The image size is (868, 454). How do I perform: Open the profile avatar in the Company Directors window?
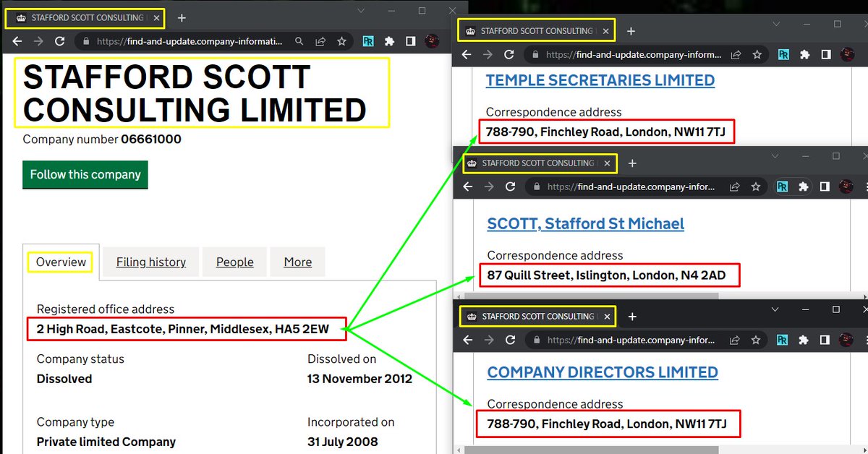pos(847,340)
